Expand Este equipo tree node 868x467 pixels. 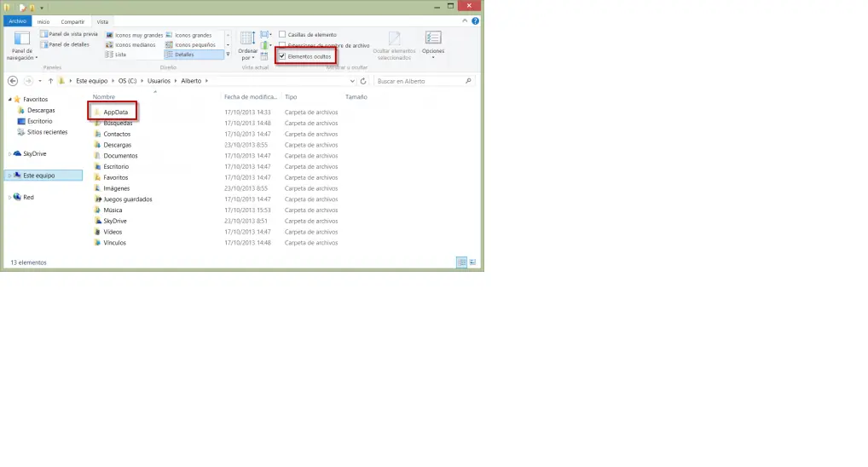9,176
